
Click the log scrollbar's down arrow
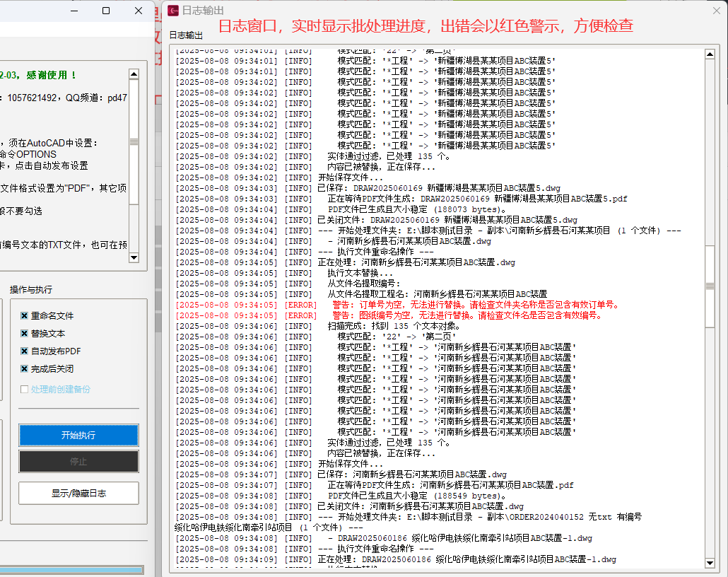[709, 563]
